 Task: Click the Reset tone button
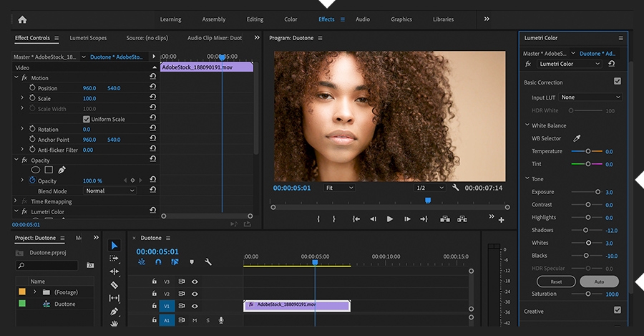(x=555, y=282)
